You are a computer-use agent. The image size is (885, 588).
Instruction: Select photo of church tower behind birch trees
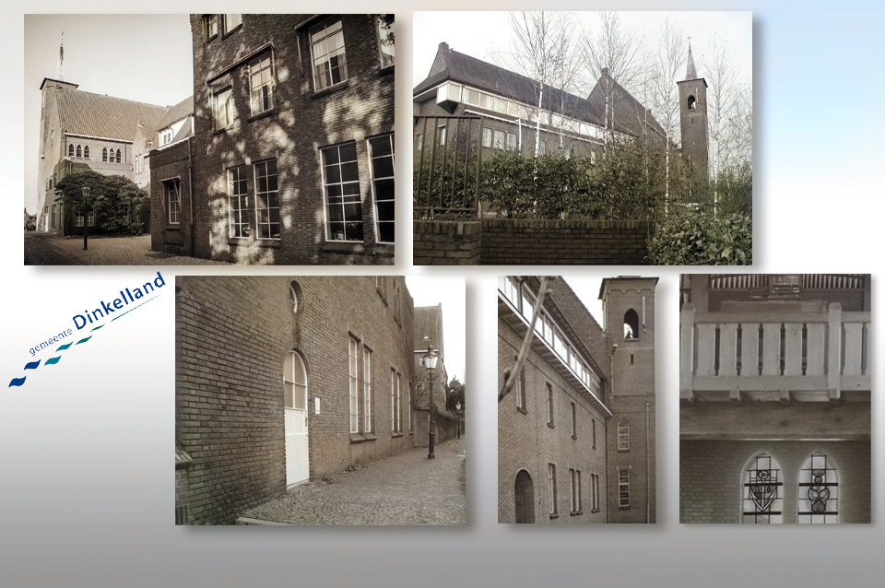pyautogui.click(x=583, y=138)
